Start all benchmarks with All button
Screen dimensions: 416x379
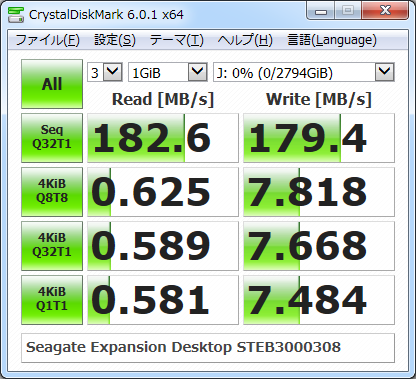pos(52,84)
